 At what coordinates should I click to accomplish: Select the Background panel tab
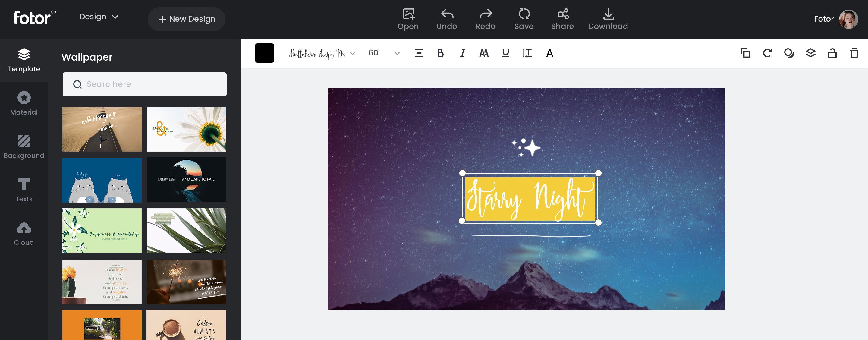(23, 147)
